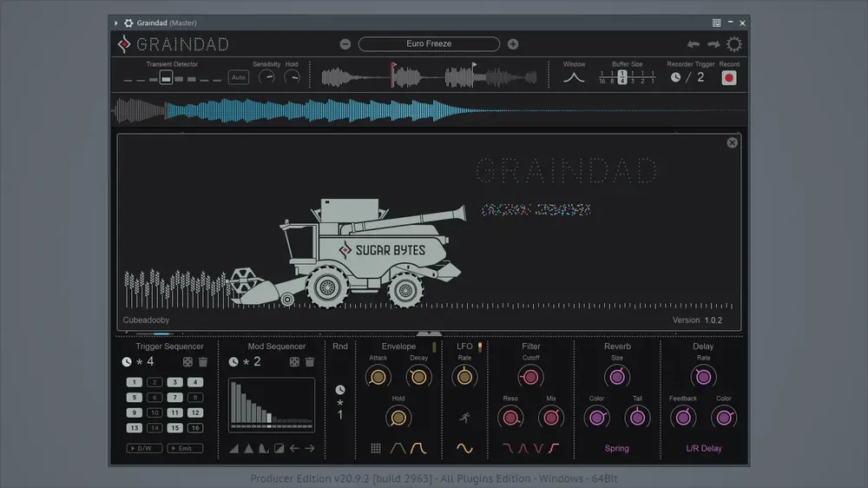Image resolution: width=868 pixels, height=488 pixels.
Task: Adjust the transient detector Hold knob
Action: click(x=292, y=77)
